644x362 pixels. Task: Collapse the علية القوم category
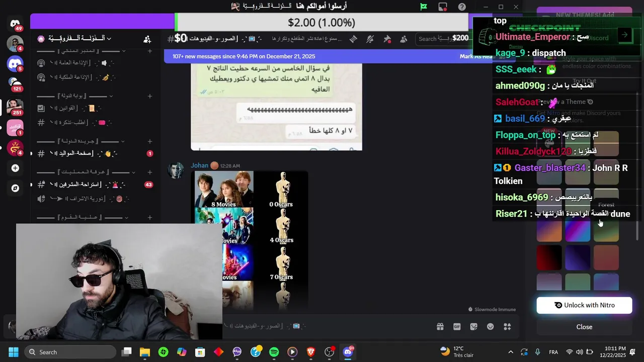(83, 217)
